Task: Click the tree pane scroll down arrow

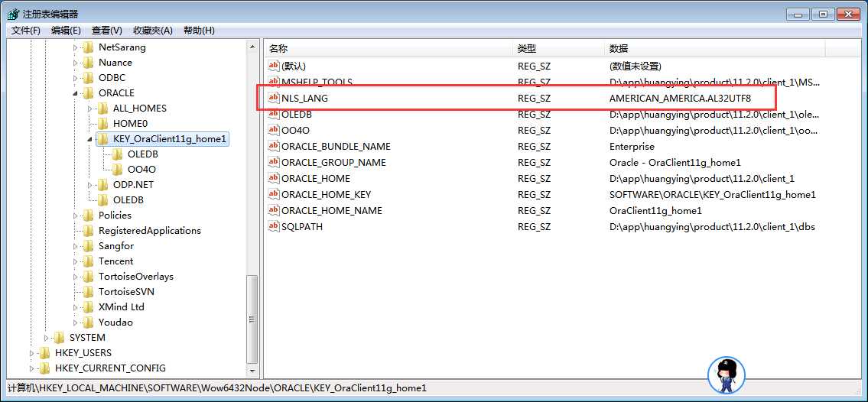Action: click(x=252, y=370)
